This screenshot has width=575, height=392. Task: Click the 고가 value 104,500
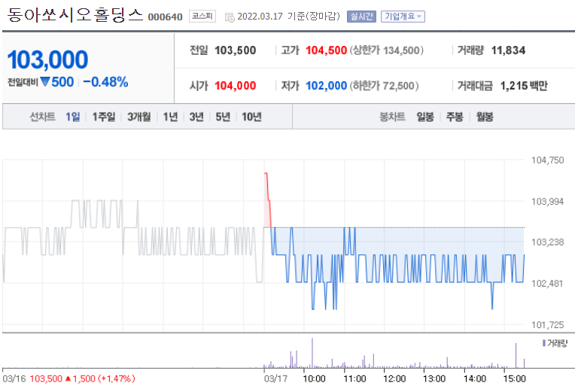[326, 50]
